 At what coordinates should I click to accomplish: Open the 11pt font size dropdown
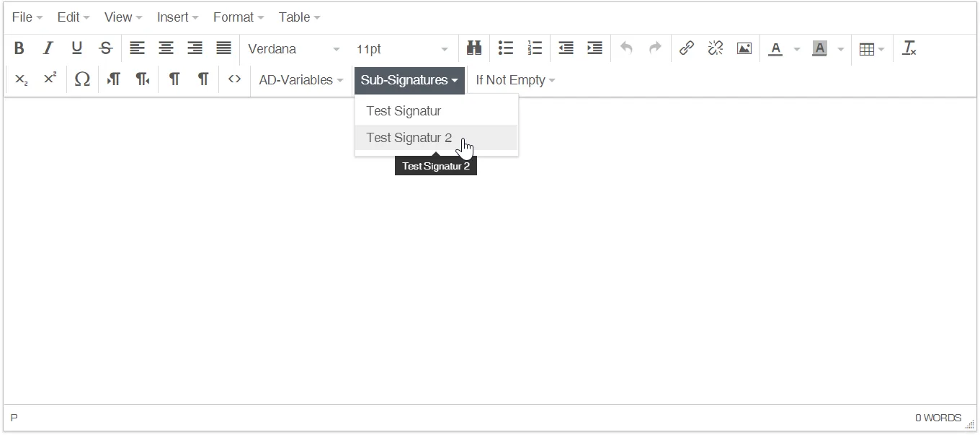pos(402,49)
